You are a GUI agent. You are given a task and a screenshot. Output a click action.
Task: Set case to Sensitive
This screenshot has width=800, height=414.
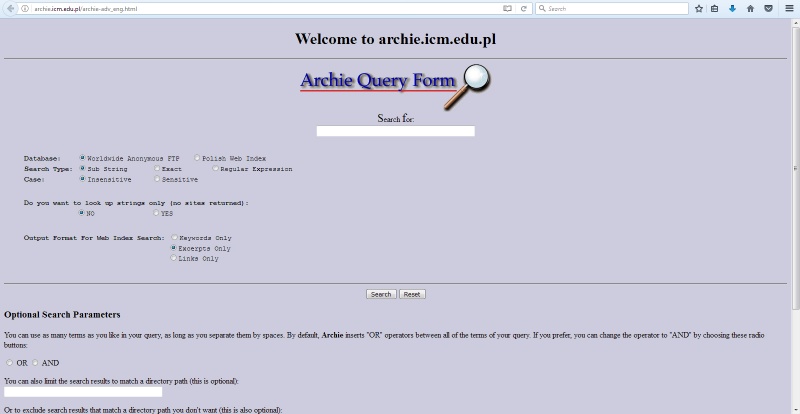pos(157,179)
